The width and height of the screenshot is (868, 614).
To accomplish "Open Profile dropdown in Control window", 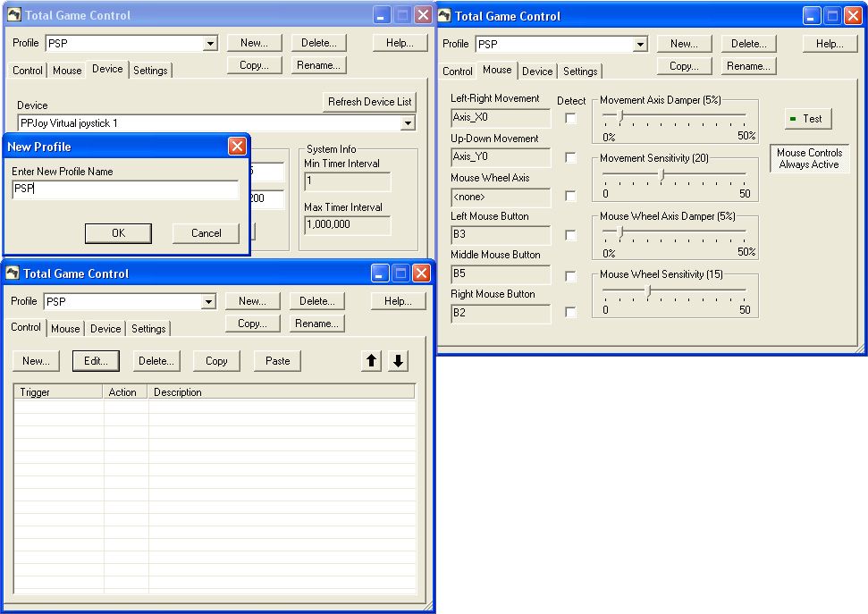I will click(x=208, y=302).
